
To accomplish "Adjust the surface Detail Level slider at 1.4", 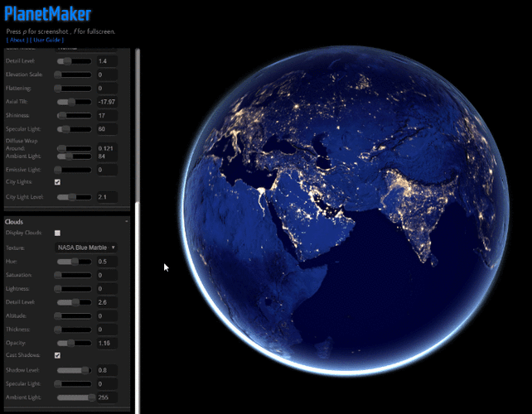I will pyautogui.click(x=74, y=61).
